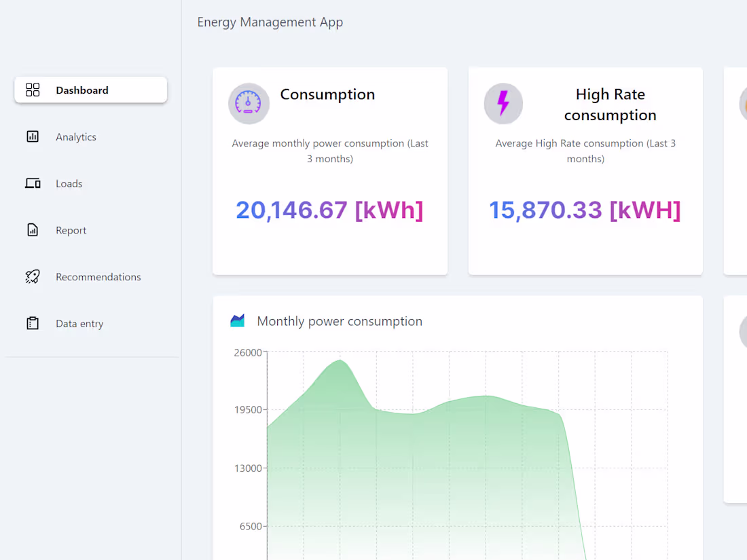Viewport: 747px width, 560px height.
Task: Click the Consumption average value 20,146.67 kWh
Action: pyautogui.click(x=329, y=210)
